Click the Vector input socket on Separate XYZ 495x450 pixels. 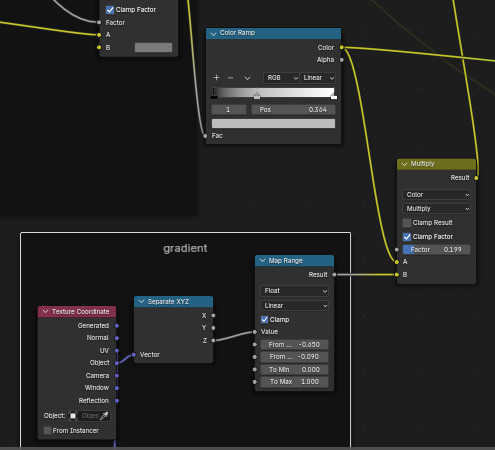pos(134,355)
